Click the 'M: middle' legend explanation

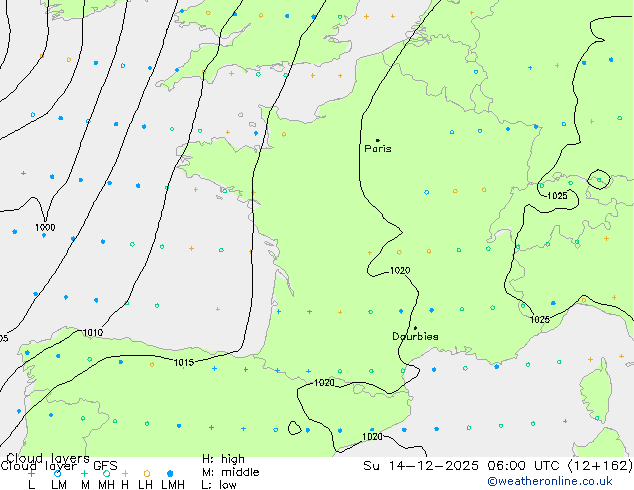tap(230, 472)
